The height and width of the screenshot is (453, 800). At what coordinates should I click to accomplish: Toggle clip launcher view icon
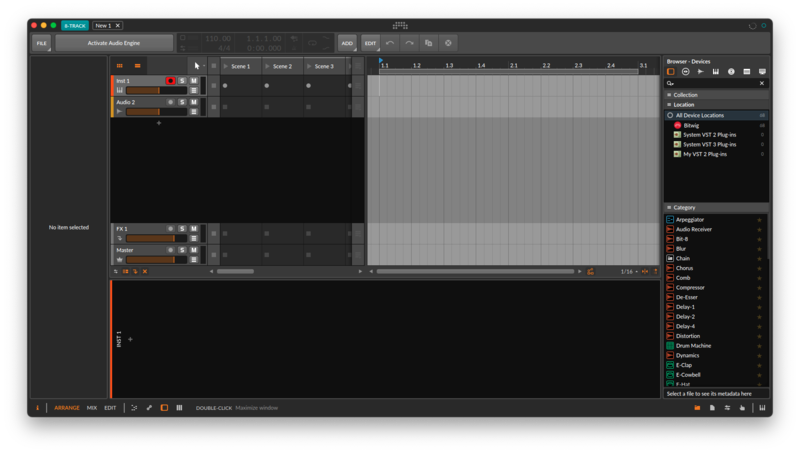120,66
